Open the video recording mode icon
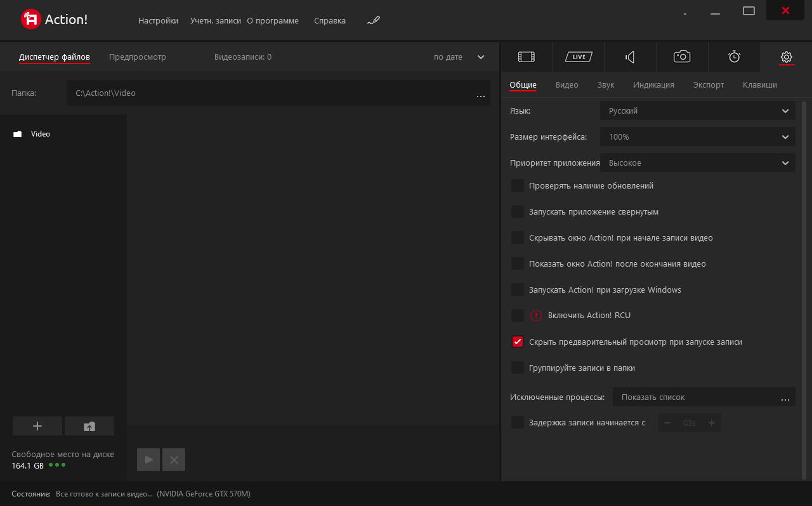 (x=527, y=57)
